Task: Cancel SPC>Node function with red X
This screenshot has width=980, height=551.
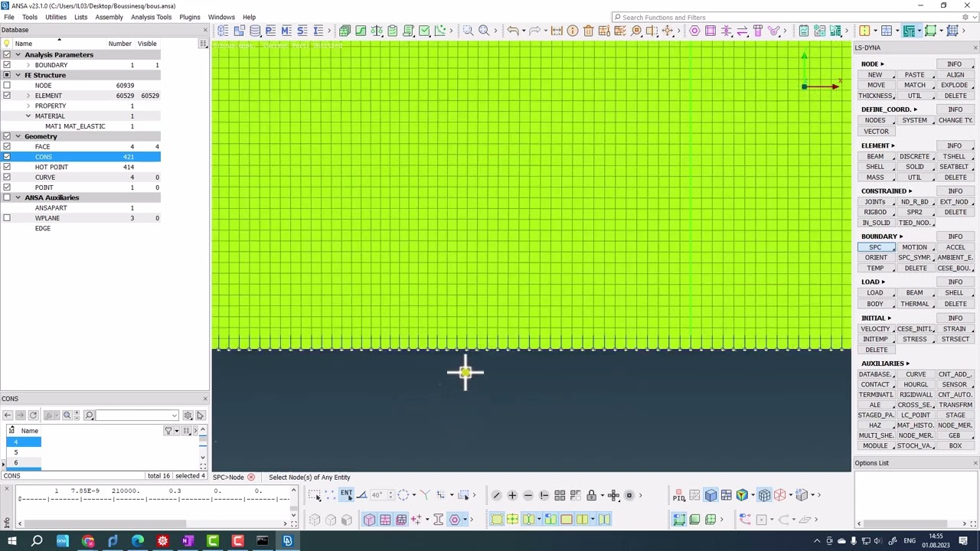Action: (250, 478)
